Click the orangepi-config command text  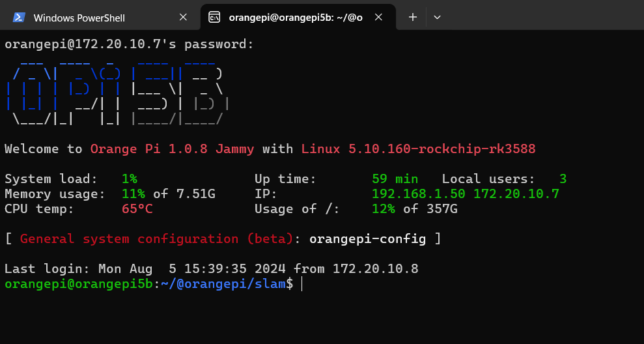point(368,239)
